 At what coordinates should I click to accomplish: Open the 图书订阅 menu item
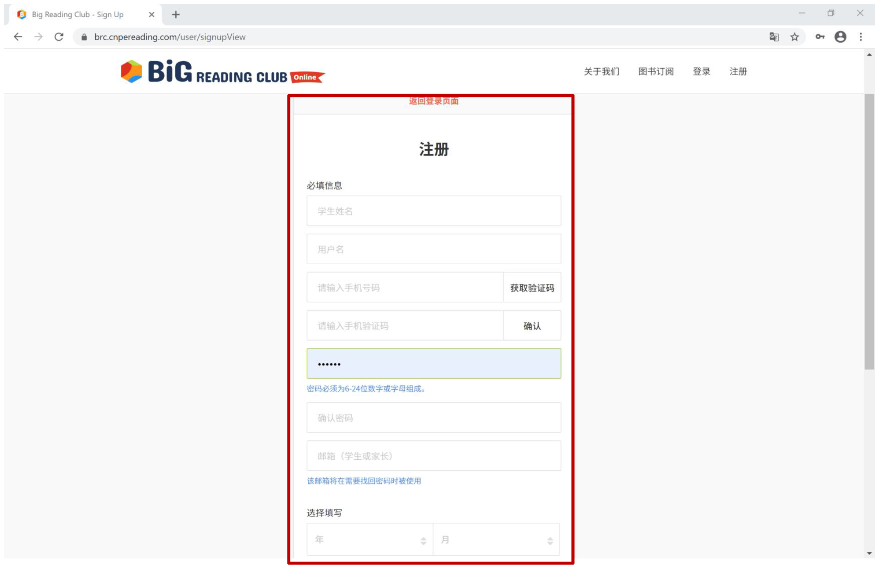coord(656,71)
